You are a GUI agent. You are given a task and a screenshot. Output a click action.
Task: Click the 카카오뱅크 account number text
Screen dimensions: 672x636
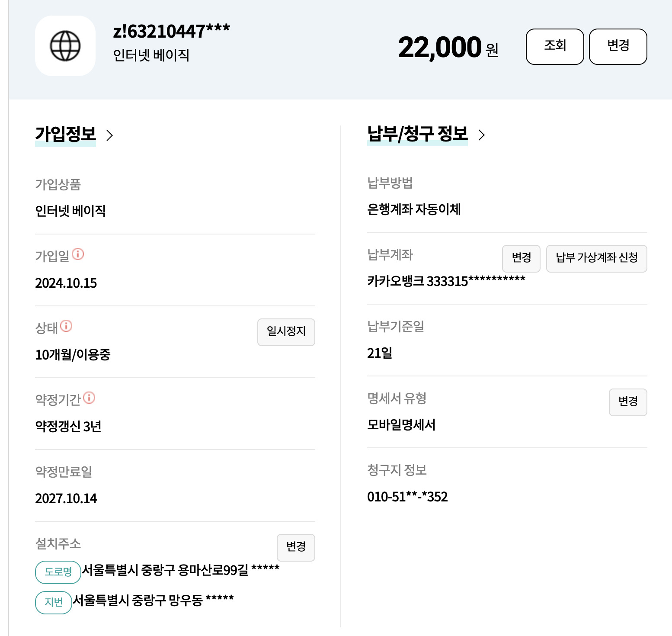click(x=446, y=281)
